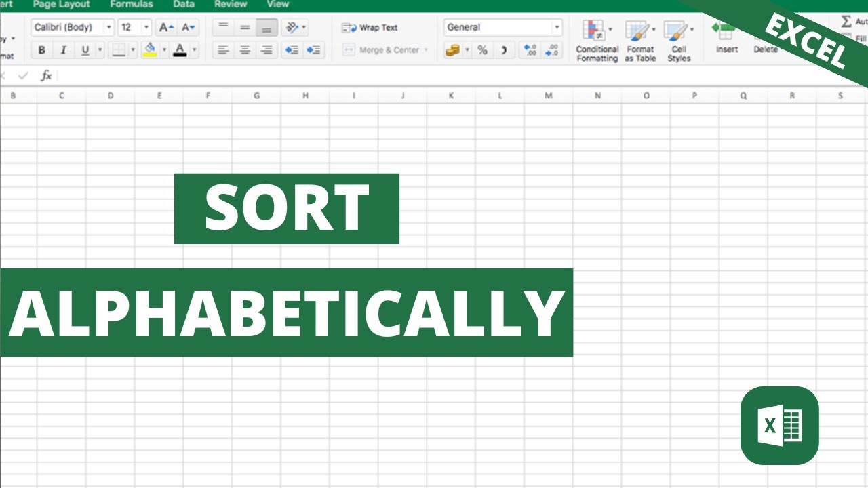Click the Insert cells button
Viewport: 868px width, 488px height.
pos(726,37)
